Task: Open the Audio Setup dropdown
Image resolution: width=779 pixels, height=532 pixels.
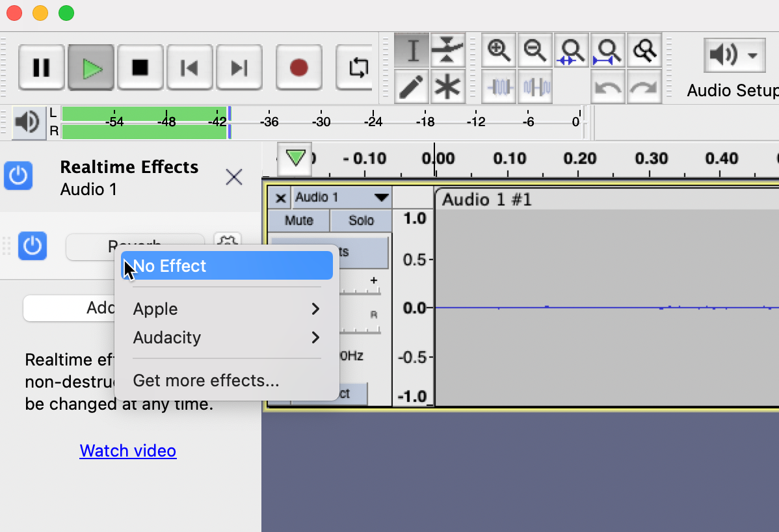Action: pyautogui.click(x=733, y=55)
